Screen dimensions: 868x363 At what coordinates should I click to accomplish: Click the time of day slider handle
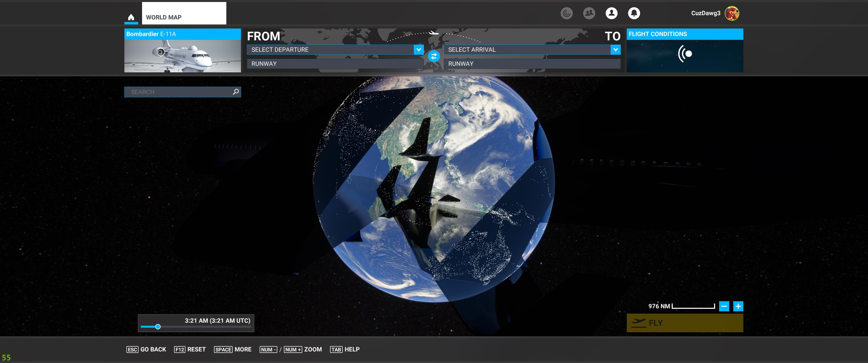tap(158, 327)
